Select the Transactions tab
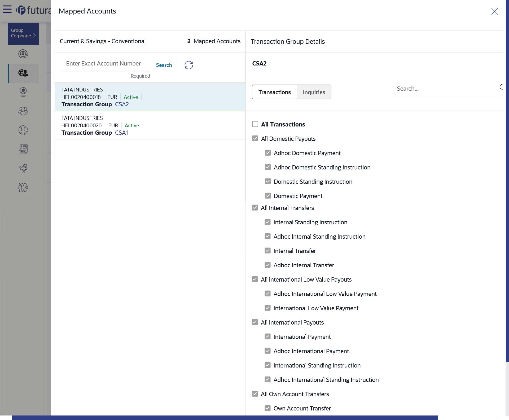The width and height of the screenshot is (509, 420). (x=274, y=92)
